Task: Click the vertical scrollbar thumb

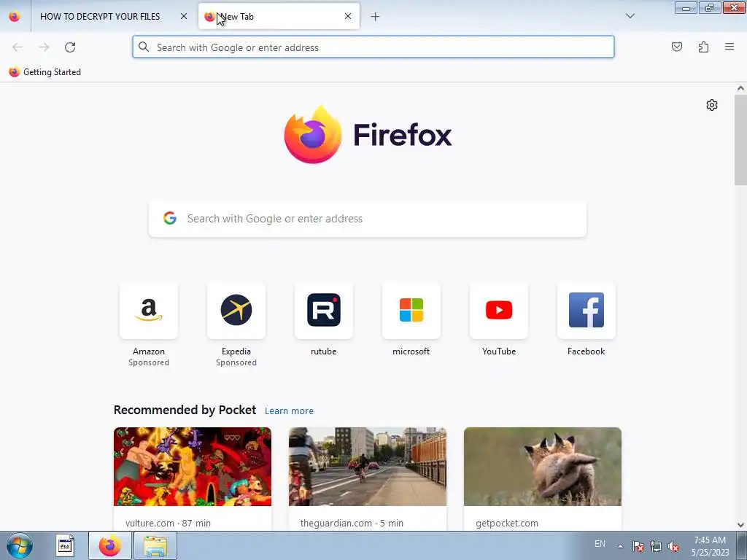Action: (740, 140)
